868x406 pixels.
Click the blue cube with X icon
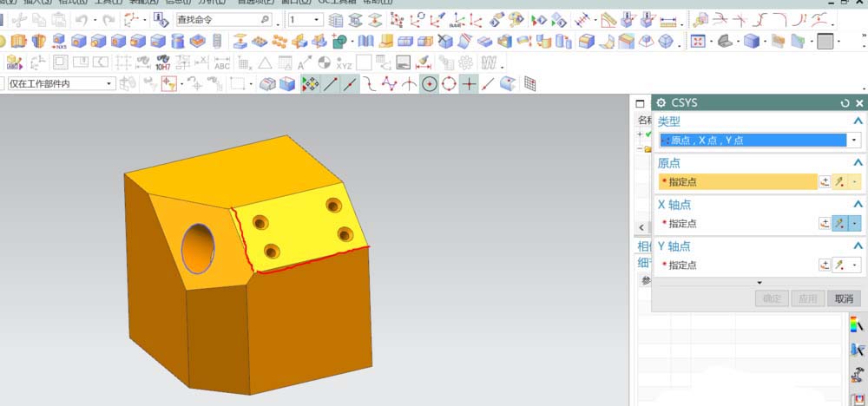(x=444, y=41)
